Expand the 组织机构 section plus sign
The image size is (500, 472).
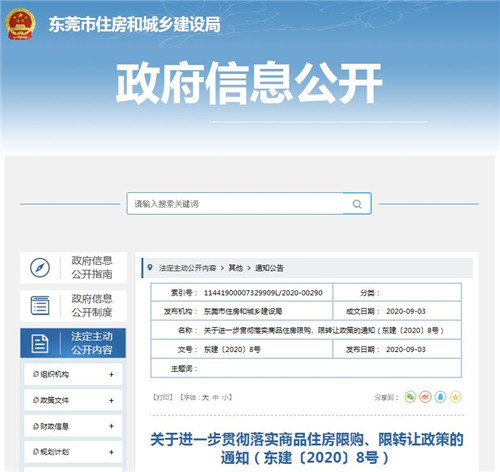coord(111,375)
